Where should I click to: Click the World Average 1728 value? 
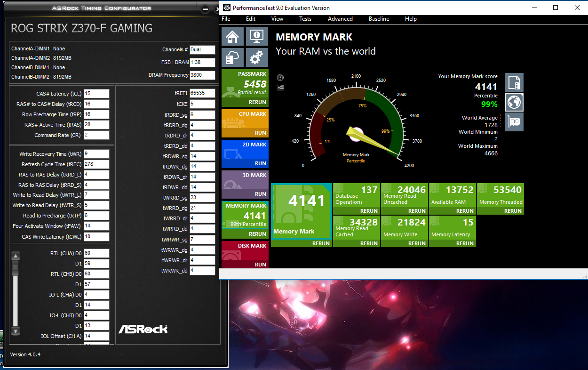[x=491, y=125]
